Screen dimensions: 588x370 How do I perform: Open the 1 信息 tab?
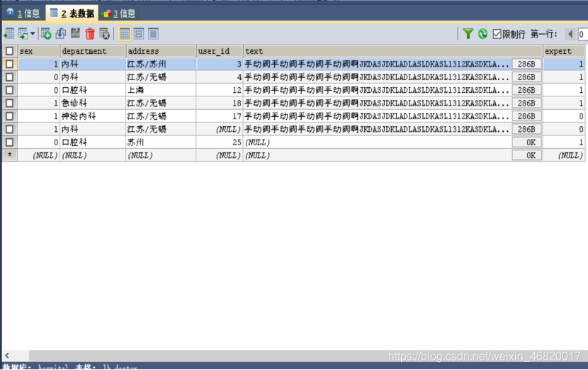click(23, 13)
